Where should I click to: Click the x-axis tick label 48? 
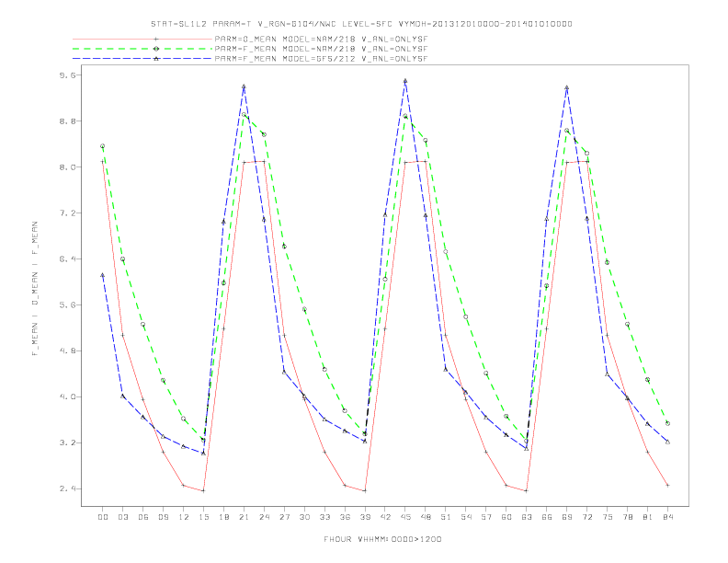426,517
